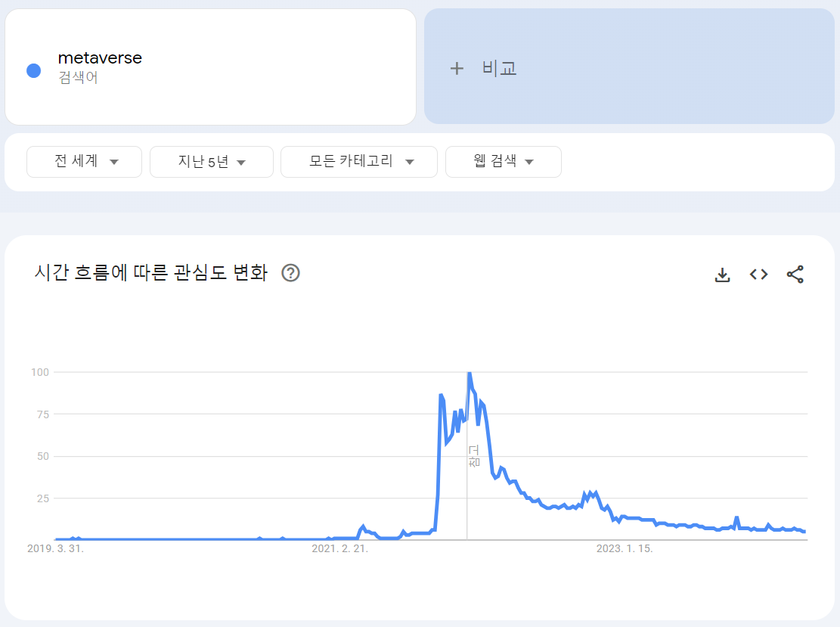Open the embed code view for the chart
This screenshot has width=840, height=627.
tap(758, 275)
